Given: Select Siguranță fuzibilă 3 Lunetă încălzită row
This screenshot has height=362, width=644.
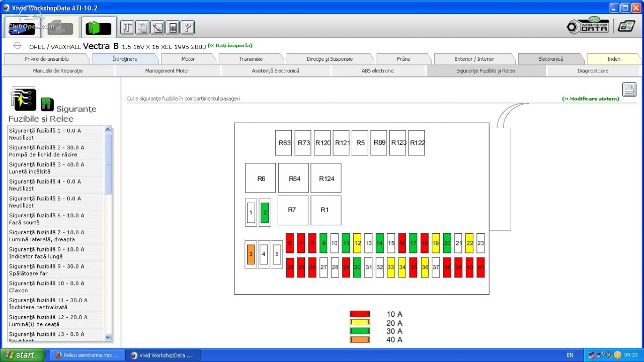Looking at the screenshot, I should pyautogui.click(x=56, y=168).
